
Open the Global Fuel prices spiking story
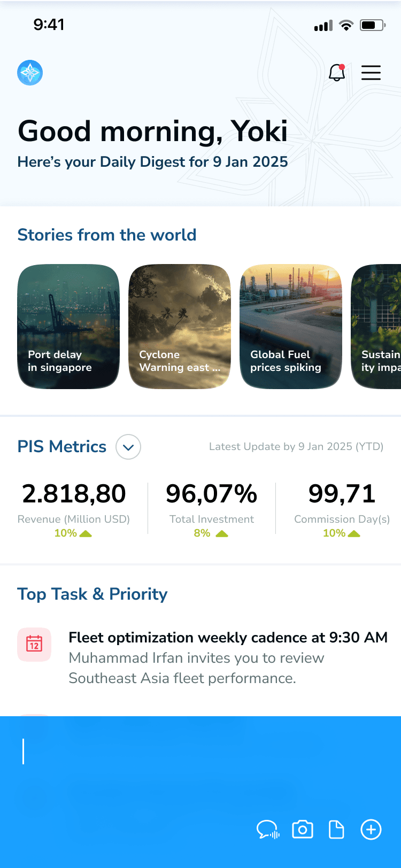291,327
